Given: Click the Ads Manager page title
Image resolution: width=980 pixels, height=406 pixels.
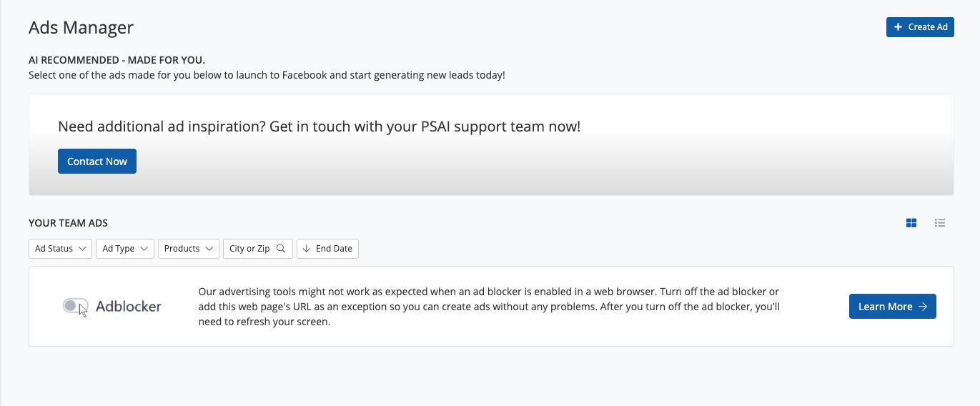Looking at the screenshot, I should pos(81,28).
